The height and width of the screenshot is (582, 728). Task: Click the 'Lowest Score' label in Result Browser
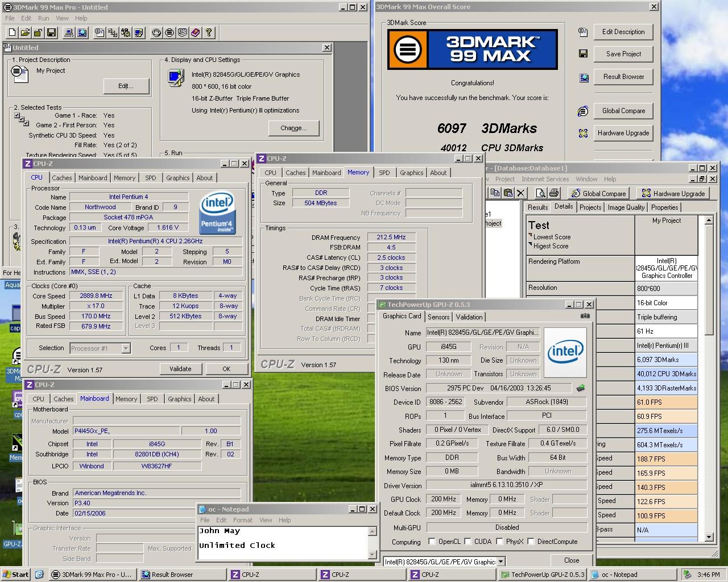552,237
